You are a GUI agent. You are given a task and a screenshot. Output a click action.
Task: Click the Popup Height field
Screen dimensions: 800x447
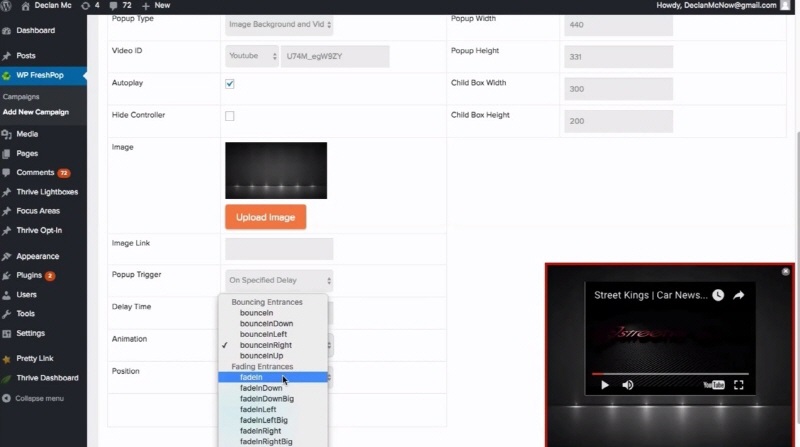[618, 57]
